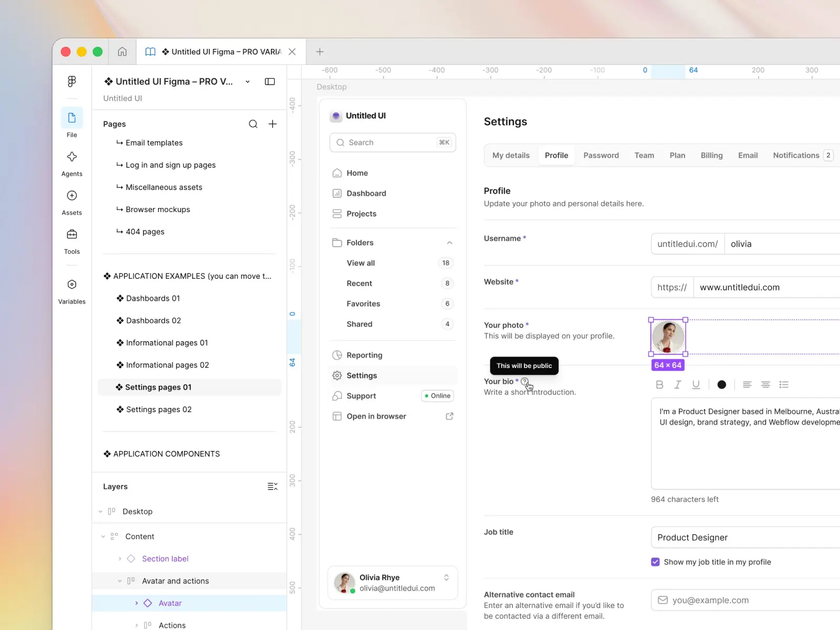Open file name dropdown chevron
840x630 pixels.
point(248,81)
